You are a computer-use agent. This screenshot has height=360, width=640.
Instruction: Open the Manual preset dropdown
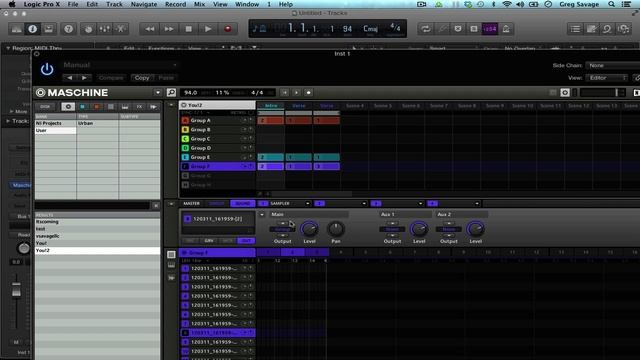pyautogui.click(x=120, y=65)
